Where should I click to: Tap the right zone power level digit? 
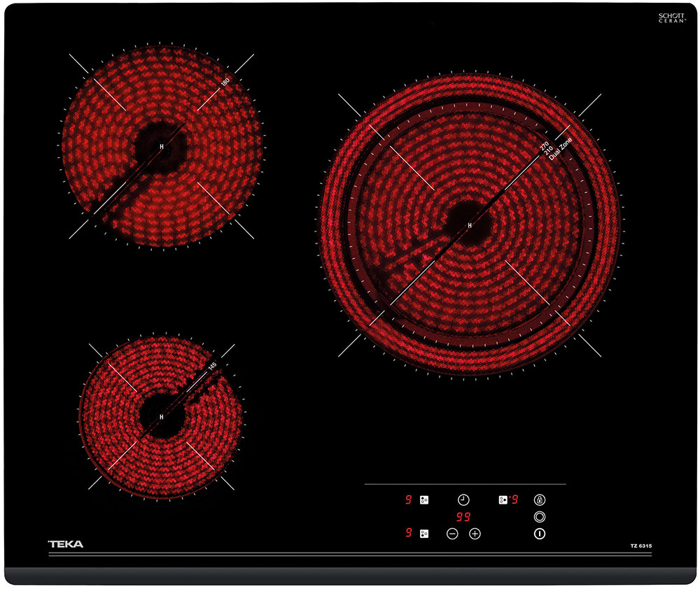514,500
